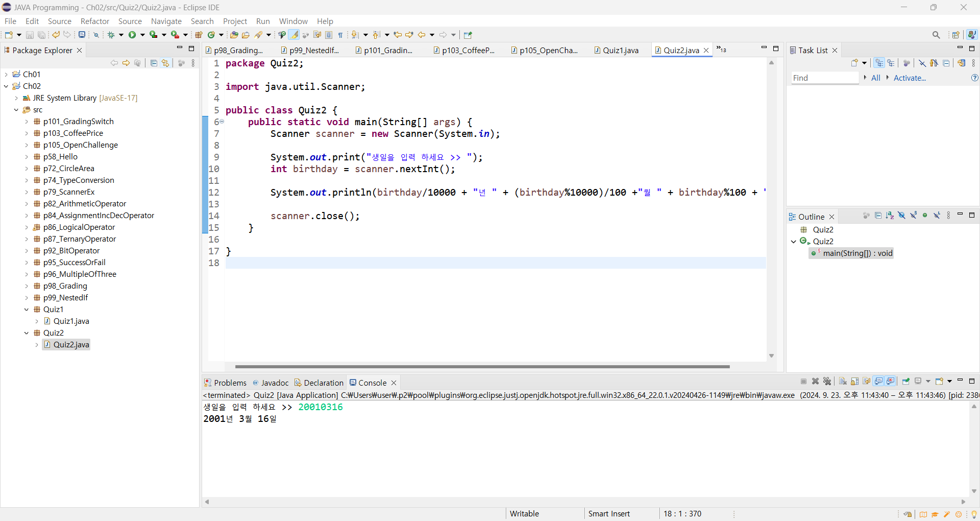Viewport: 980px width, 521px height.
Task: Toggle Hide Static Members in Outline
Action: (913, 216)
